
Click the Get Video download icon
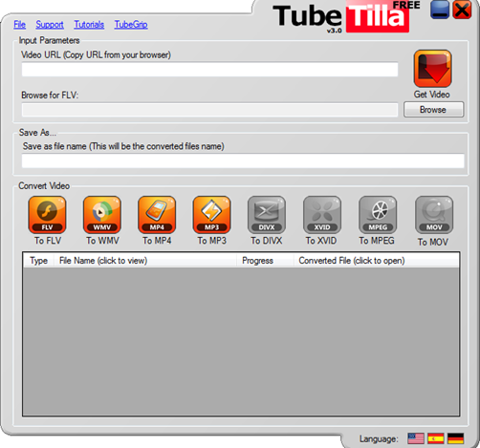pos(432,69)
